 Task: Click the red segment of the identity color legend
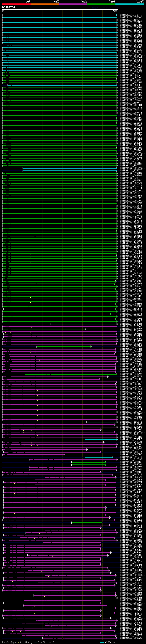[x=16, y=4]
